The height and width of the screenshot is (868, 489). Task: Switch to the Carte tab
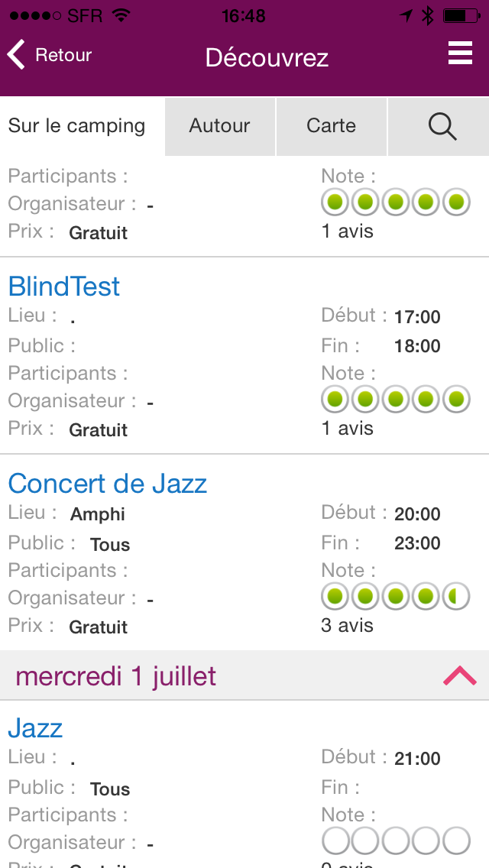(331, 126)
